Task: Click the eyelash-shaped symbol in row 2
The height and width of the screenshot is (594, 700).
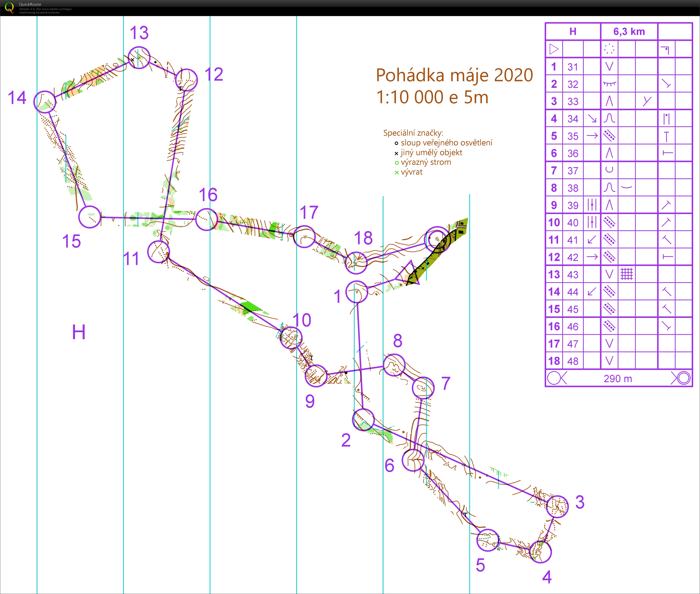Action: (x=609, y=84)
